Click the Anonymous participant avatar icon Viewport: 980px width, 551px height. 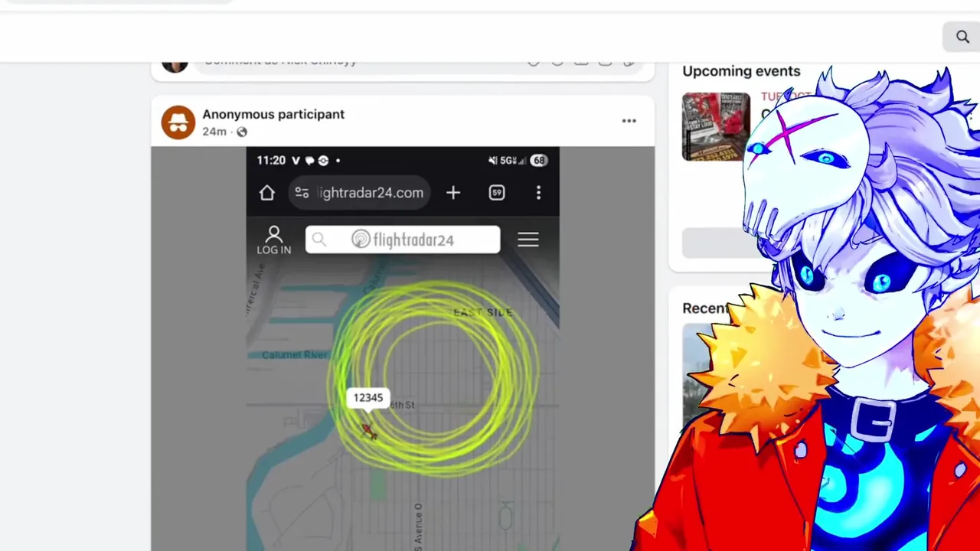tap(178, 122)
